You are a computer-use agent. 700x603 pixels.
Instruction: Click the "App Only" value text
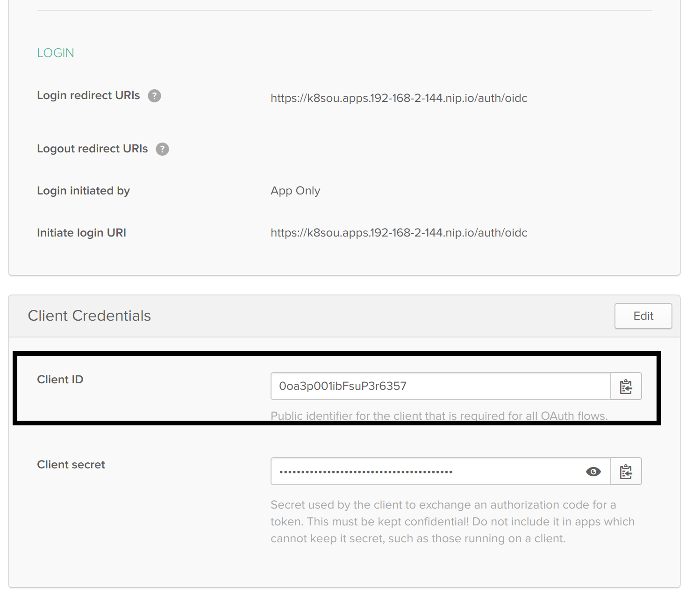coord(295,191)
